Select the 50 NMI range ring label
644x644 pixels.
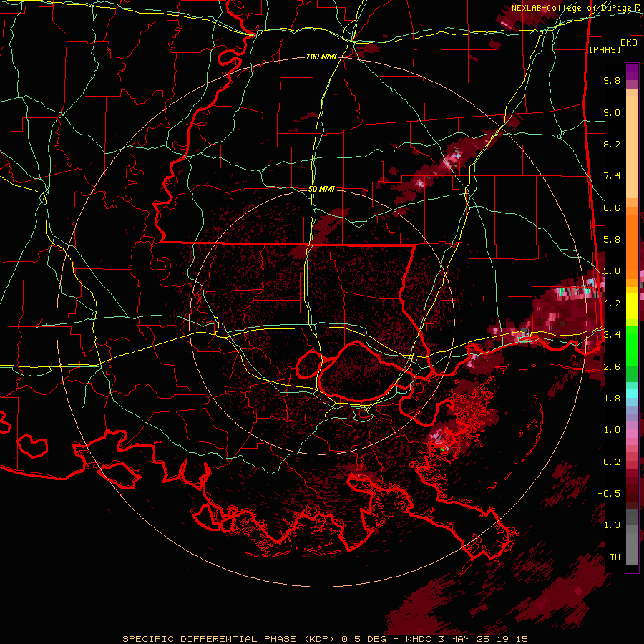point(321,189)
